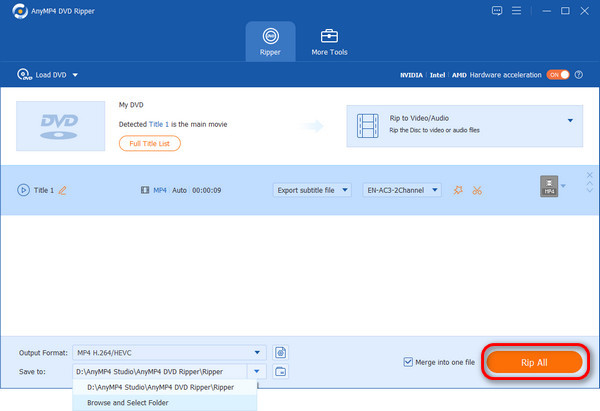The image size is (600, 411).
Task: Open the save folder icon
Action: click(281, 371)
